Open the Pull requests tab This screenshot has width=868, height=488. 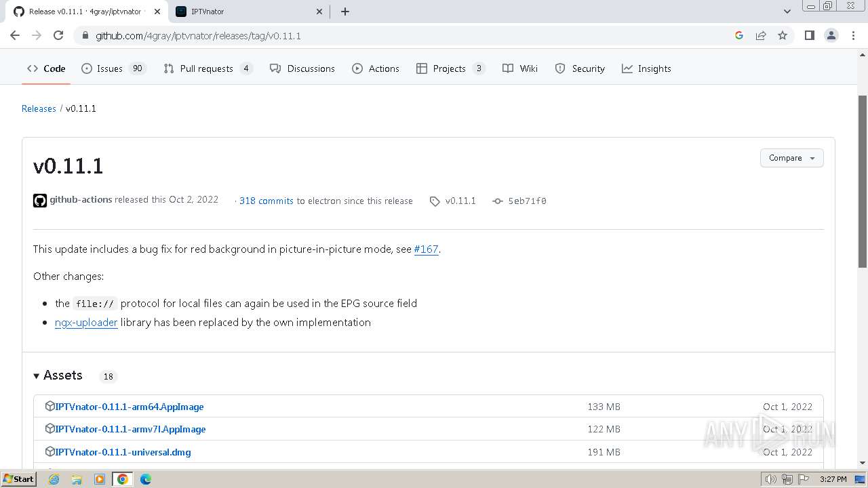tap(208, 68)
